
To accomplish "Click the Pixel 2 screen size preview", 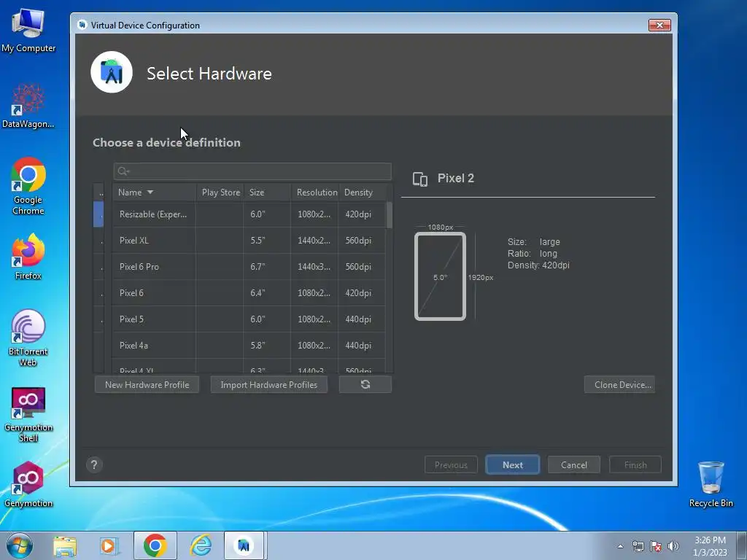I will pos(440,276).
